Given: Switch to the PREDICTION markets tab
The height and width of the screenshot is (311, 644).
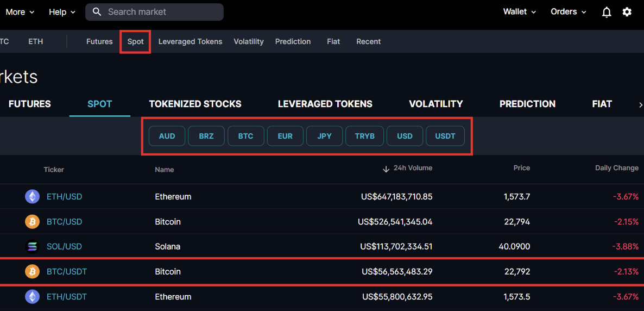Looking at the screenshot, I should (527, 104).
